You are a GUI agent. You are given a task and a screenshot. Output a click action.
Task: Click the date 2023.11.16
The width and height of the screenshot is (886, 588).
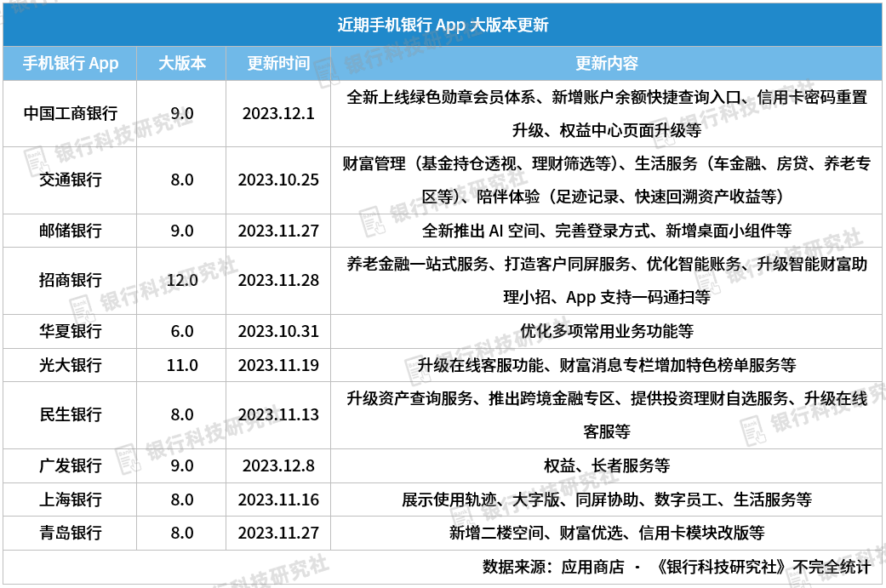click(278, 500)
